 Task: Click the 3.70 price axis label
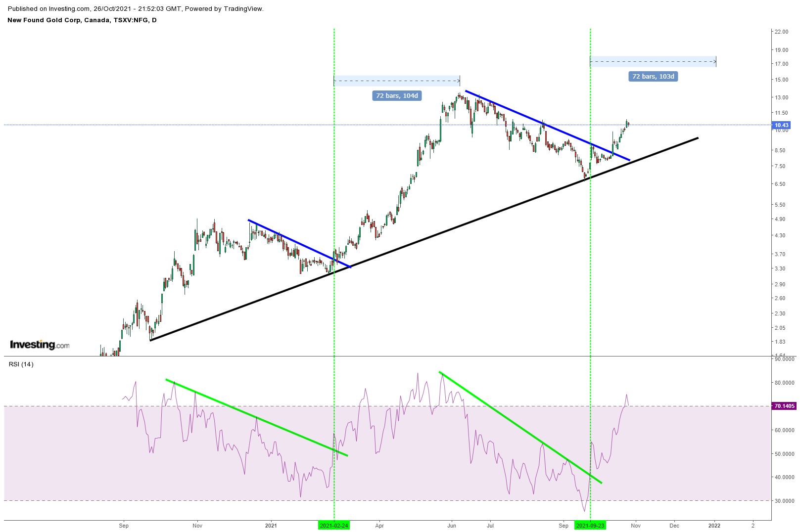point(780,254)
